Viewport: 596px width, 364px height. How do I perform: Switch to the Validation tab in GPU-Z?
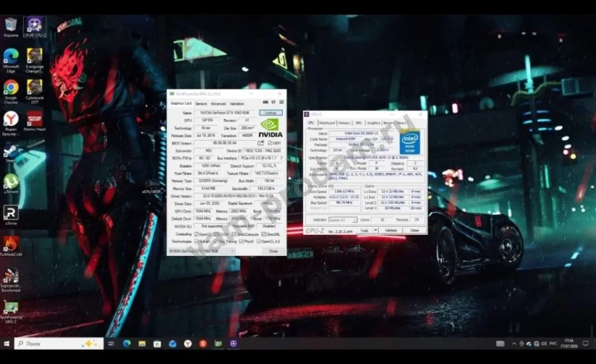(x=237, y=104)
